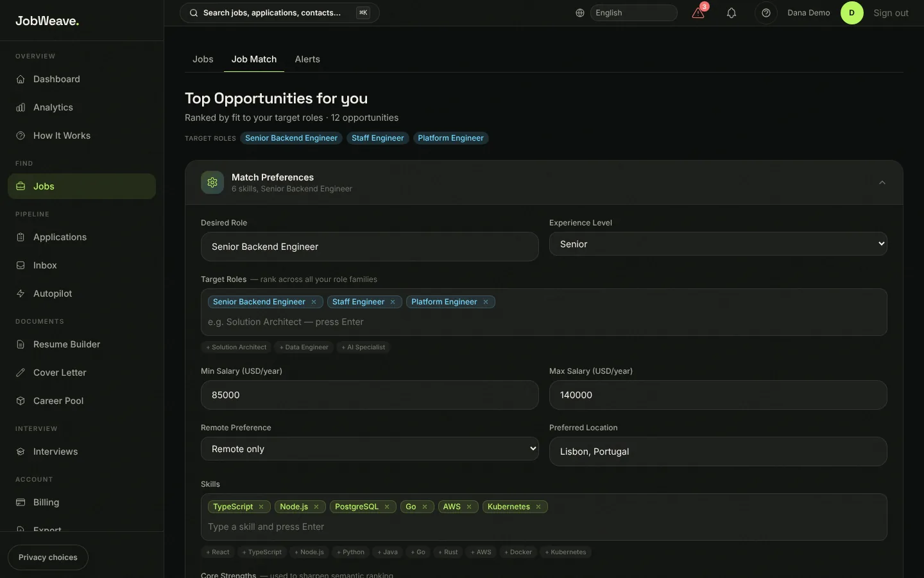Open Dashboard from the sidebar
The width and height of the screenshot is (924, 578).
81,79
